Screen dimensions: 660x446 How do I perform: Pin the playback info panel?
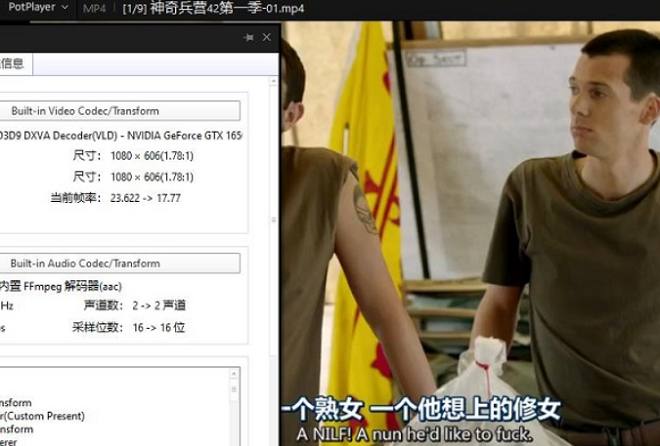(x=249, y=37)
